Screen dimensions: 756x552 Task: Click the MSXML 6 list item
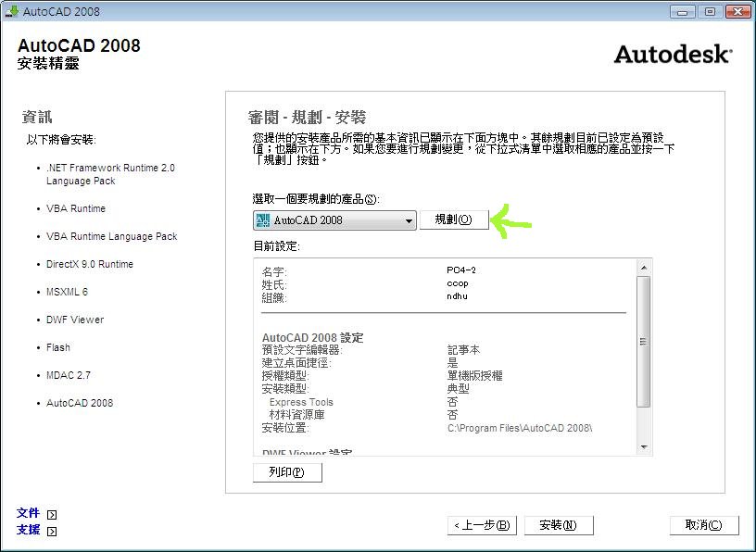point(67,292)
